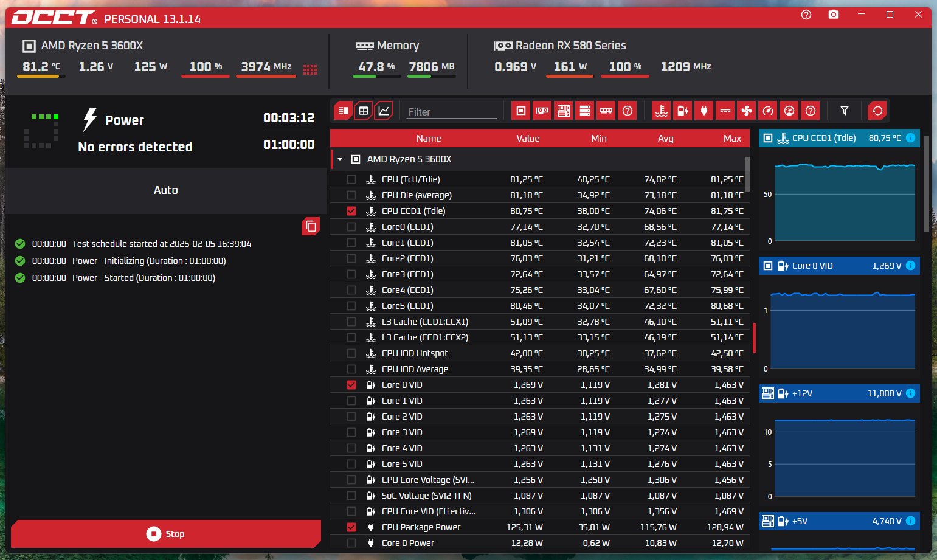Toggle voltage sensor type filter

point(683,111)
